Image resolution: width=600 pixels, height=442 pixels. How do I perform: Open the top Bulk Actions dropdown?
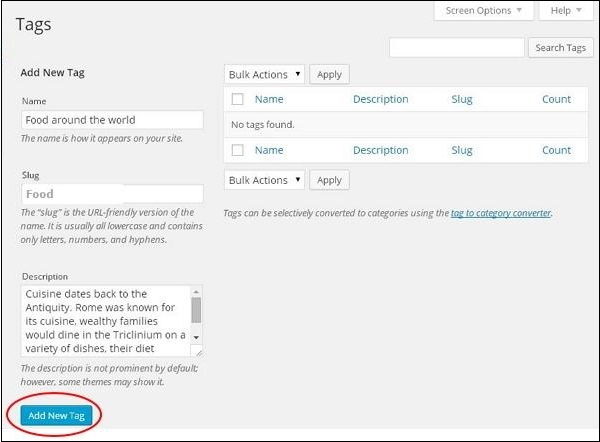click(x=264, y=74)
